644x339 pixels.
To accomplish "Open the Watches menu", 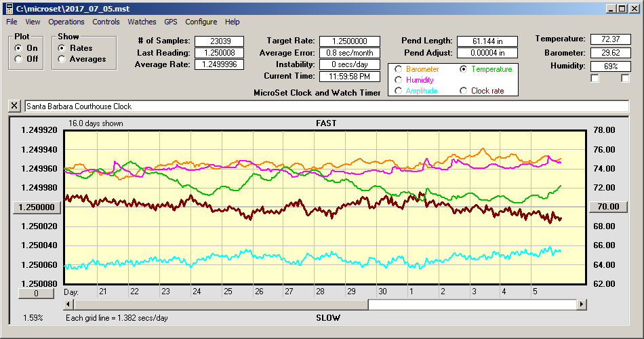I will pos(142,22).
